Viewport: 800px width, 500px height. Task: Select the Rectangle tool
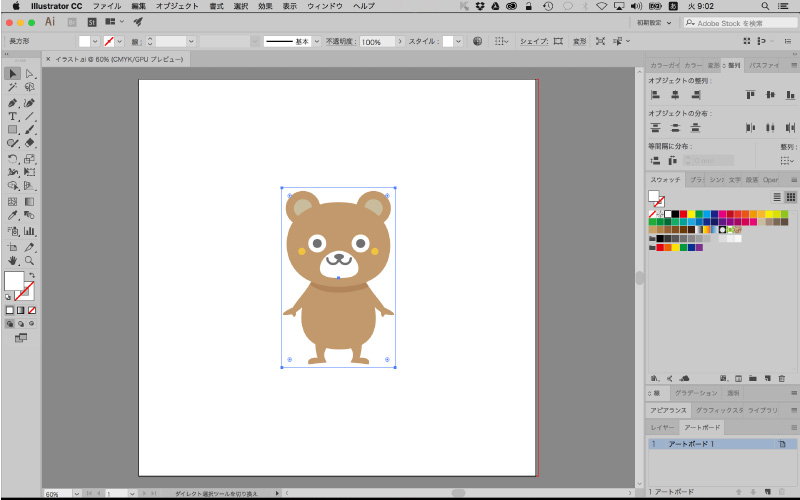[x=12, y=130]
